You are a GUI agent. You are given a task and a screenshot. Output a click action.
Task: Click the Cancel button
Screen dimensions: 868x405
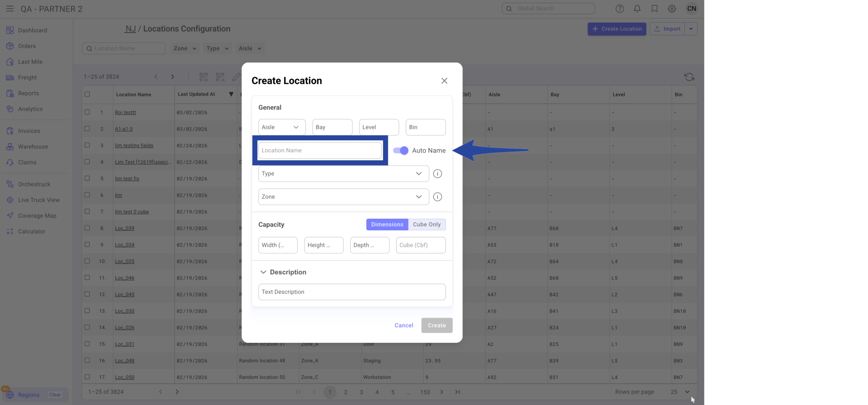(x=403, y=325)
